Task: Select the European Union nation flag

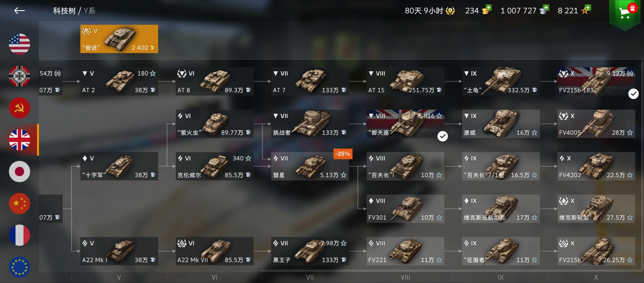Action: [19, 267]
